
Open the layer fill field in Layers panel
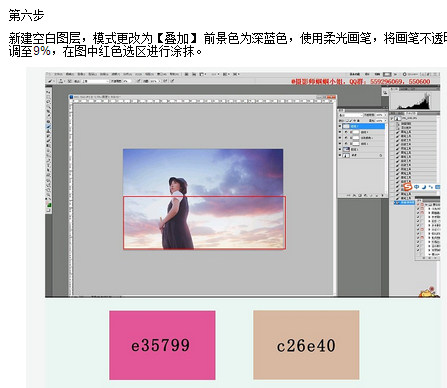379,121
